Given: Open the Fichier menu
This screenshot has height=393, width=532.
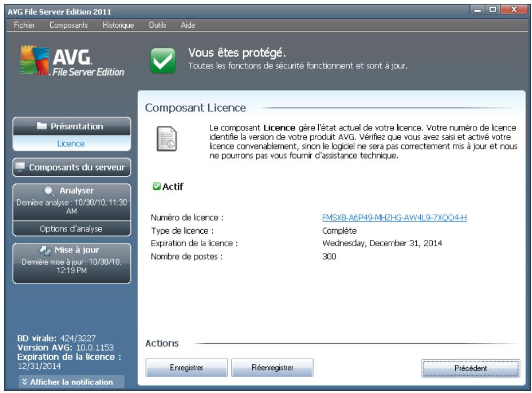Looking at the screenshot, I should point(24,25).
